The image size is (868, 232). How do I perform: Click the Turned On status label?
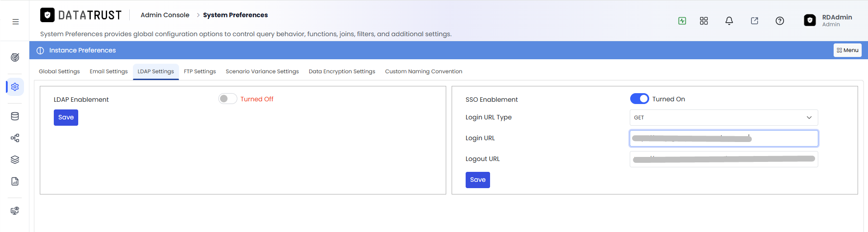tap(669, 99)
